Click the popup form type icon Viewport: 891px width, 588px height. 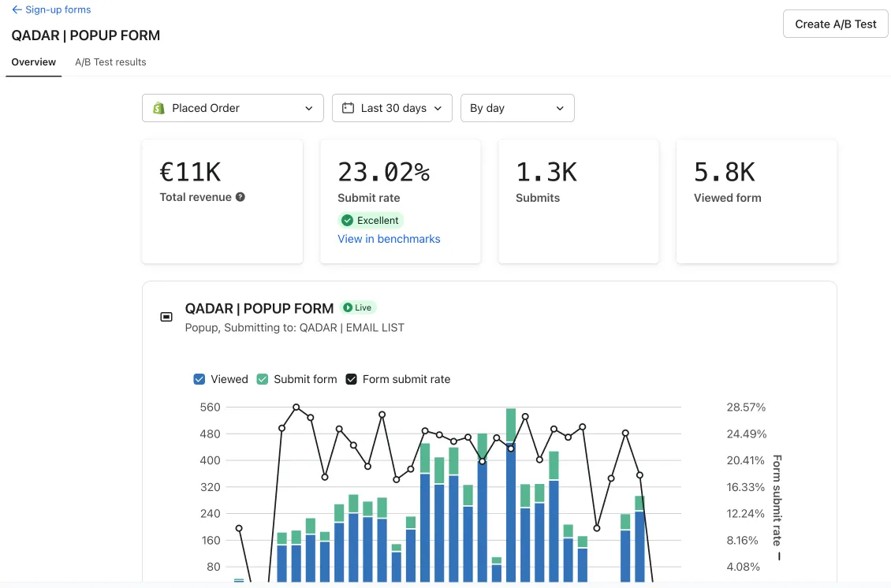[166, 317]
